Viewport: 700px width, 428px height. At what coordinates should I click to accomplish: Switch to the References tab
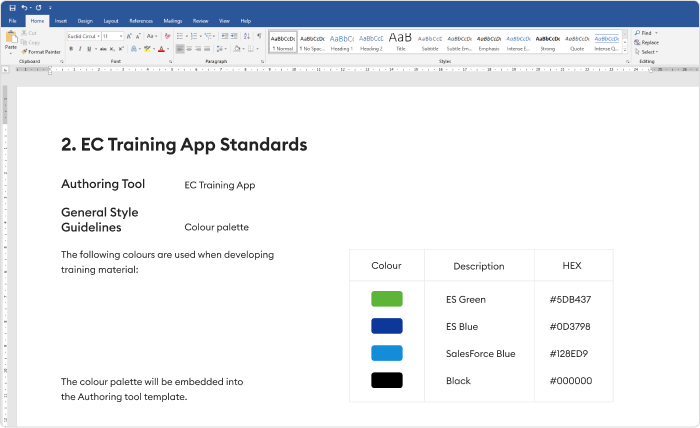pos(141,21)
